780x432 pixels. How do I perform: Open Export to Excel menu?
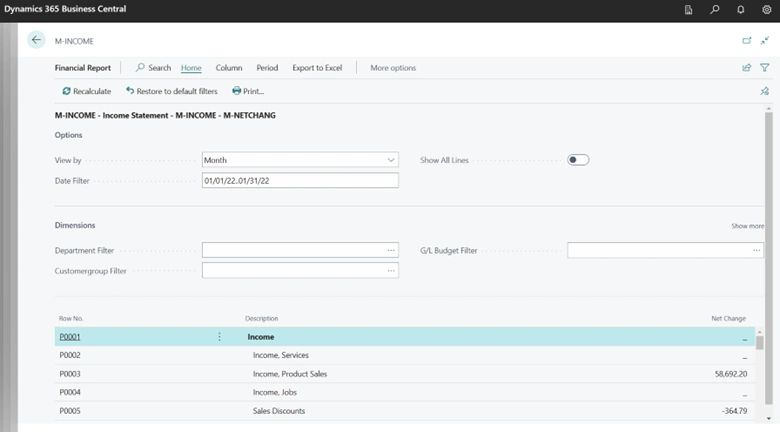(x=317, y=68)
